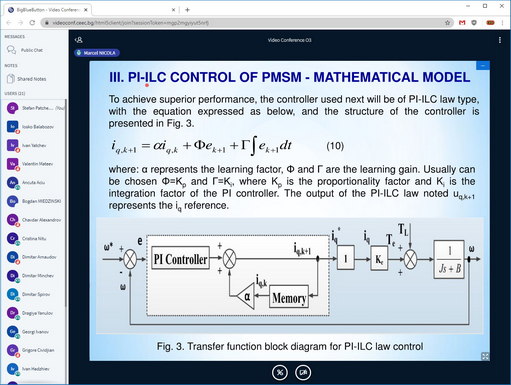
Task: Open Public Chat
Action: 32,50
